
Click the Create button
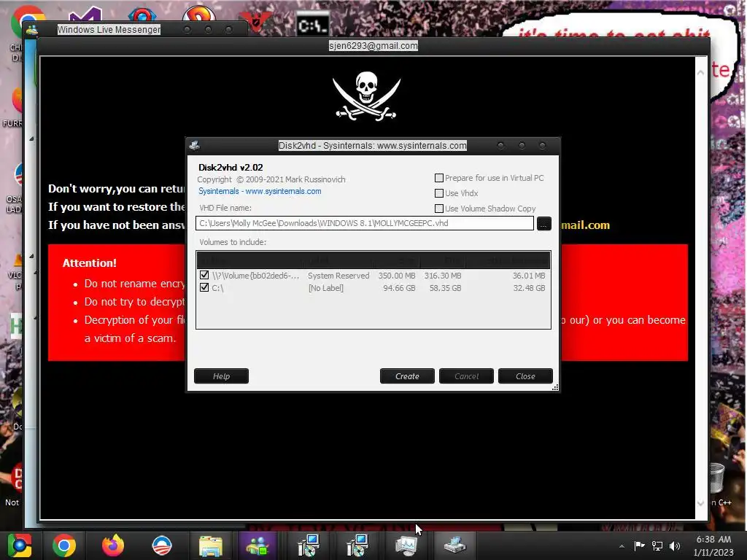click(x=407, y=376)
